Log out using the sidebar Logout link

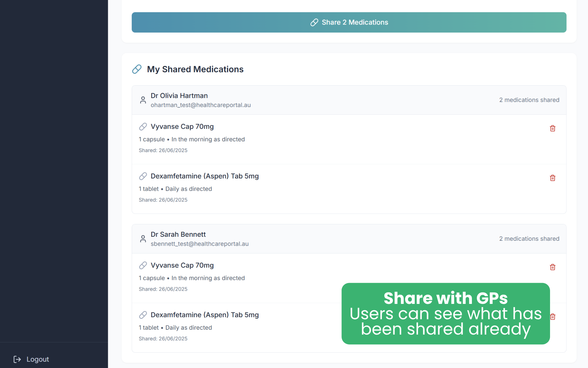[37, 359]
